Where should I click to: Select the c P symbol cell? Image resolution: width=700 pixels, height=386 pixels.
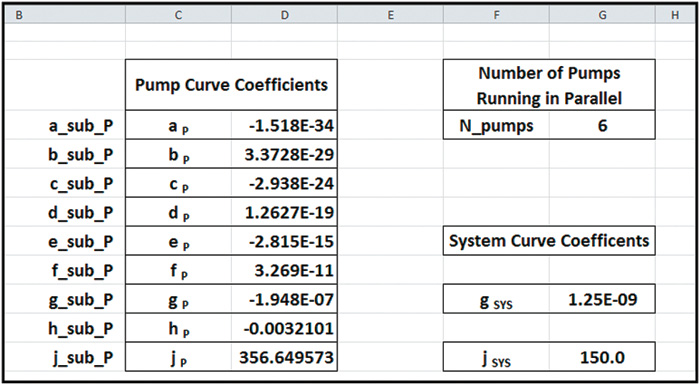coord(179,183)
